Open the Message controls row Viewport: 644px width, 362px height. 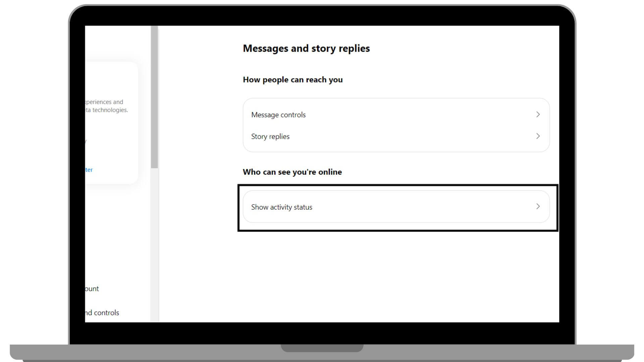(x=396, y=115)
